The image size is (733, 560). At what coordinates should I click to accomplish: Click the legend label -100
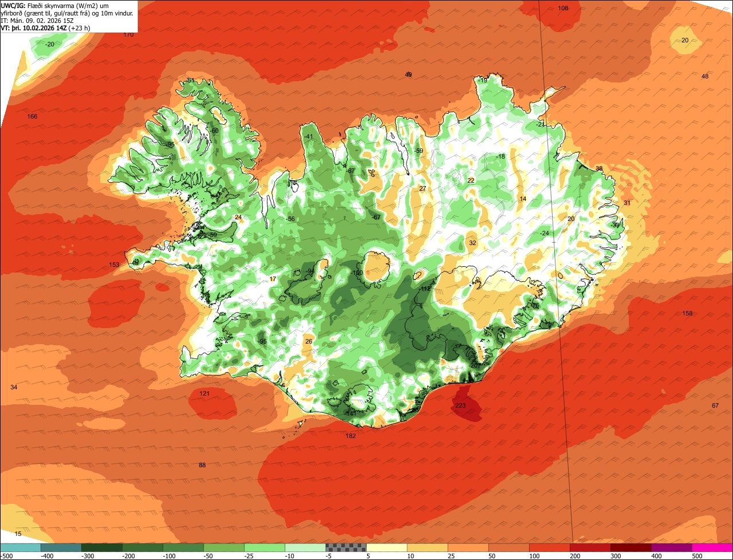[x=170, y=556]
